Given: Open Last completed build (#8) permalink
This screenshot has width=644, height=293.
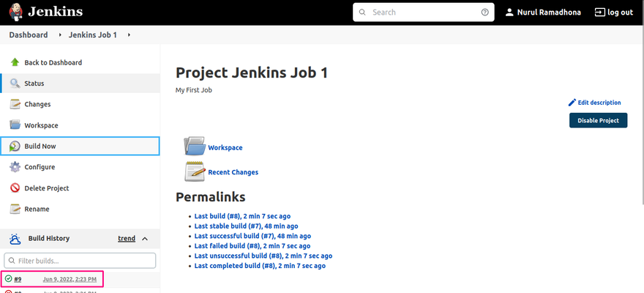Looking at the screenshot, I should (260, 266).
